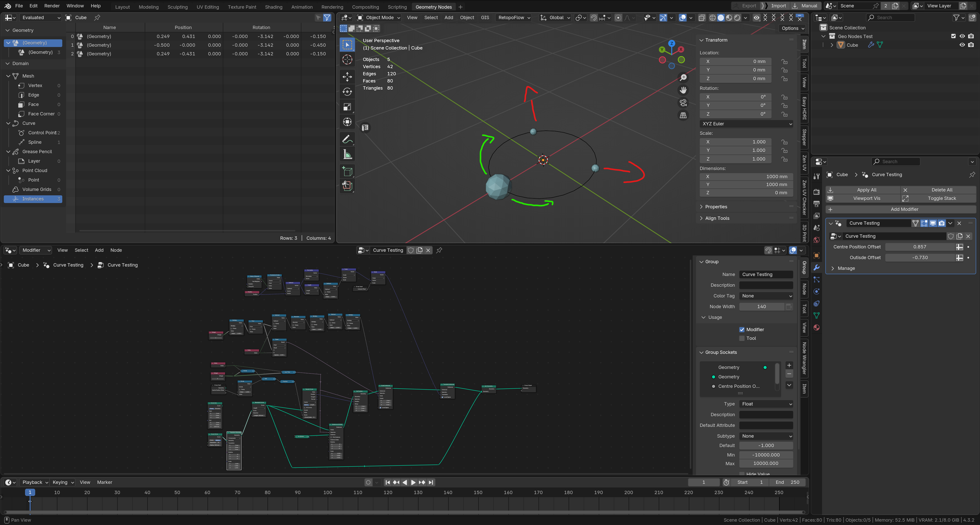Choose the Add Cube tool
This screenshot has height=525, width=980.
click(x=347, y=172)
